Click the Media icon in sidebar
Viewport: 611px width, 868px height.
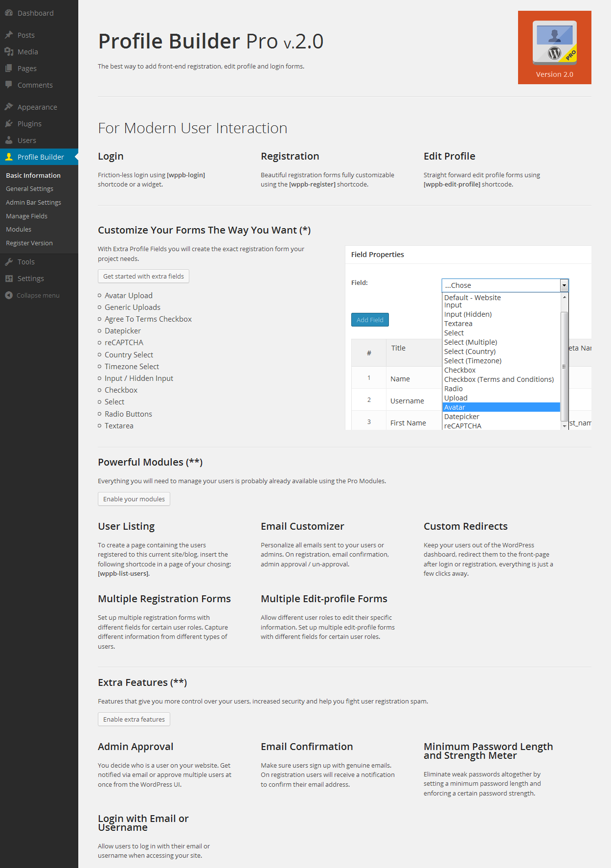(9, 51)
